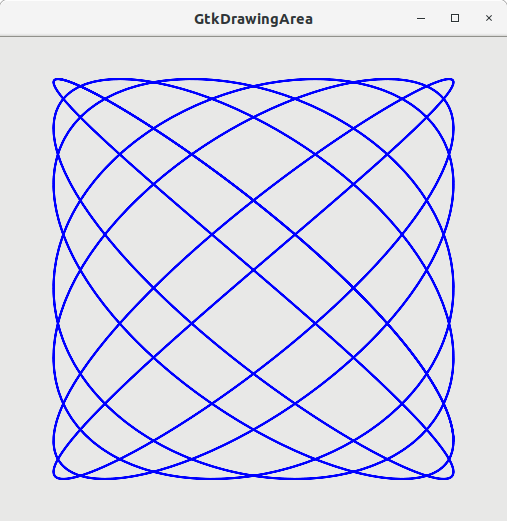Click empty gray canvas right of the curve
Viewport: 507px width, 521px height.
[x=481, y=279]
